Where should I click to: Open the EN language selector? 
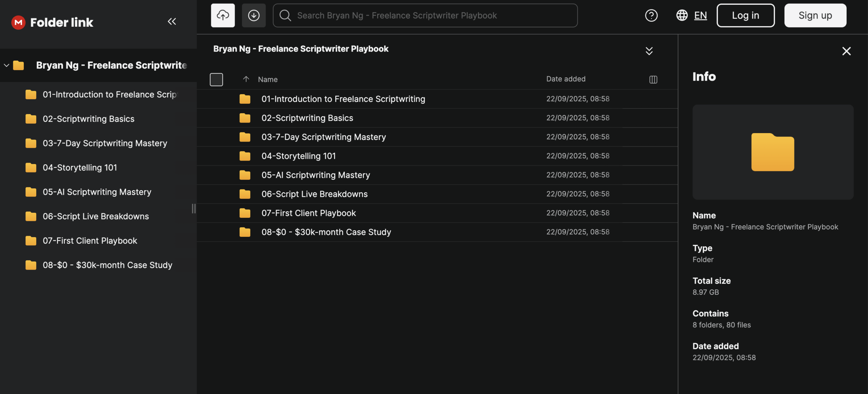(x=700, y=15)
